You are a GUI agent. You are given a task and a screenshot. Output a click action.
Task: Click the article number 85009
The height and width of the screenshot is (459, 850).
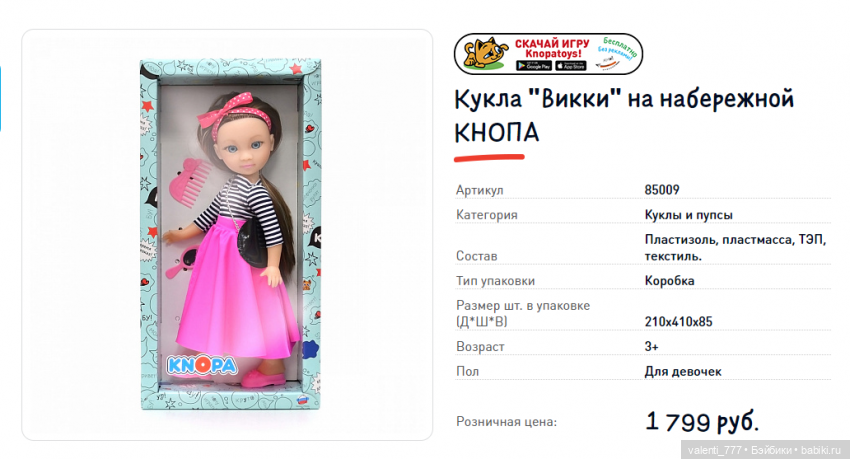click(662, 190)
